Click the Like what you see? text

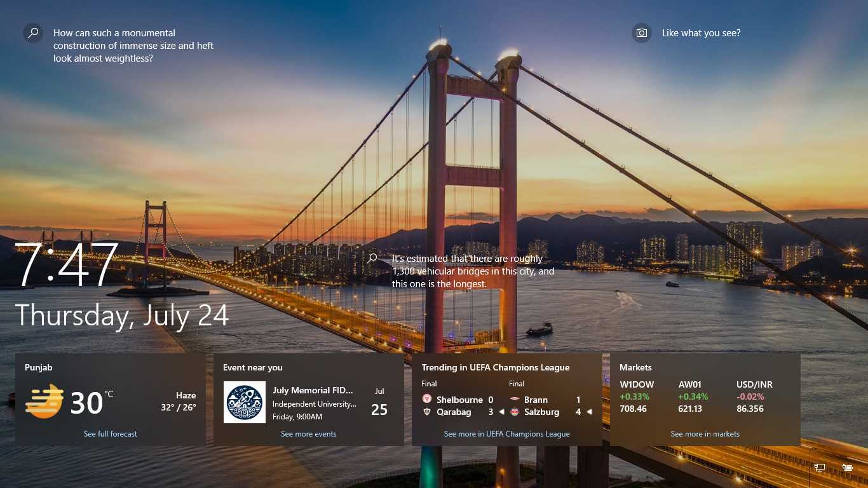[x=702, y=33]
